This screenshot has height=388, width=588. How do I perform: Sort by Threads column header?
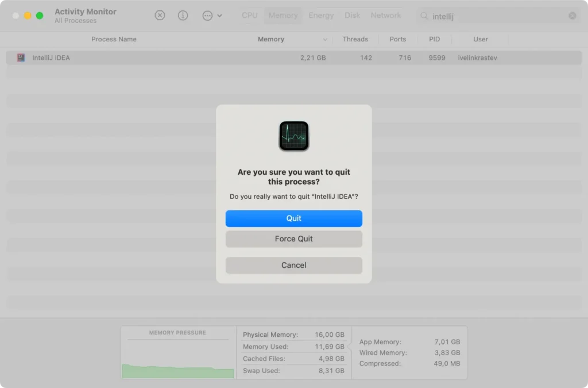[355, 39]
